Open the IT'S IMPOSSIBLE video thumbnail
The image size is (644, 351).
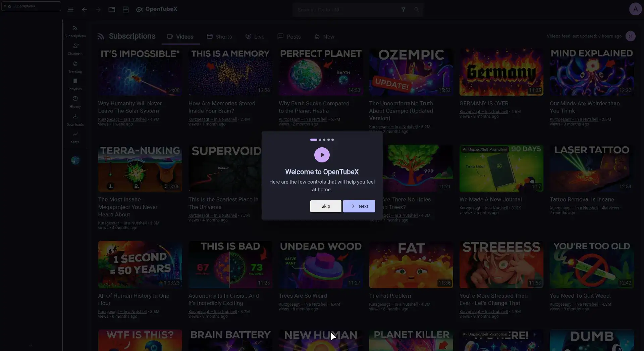140,72
